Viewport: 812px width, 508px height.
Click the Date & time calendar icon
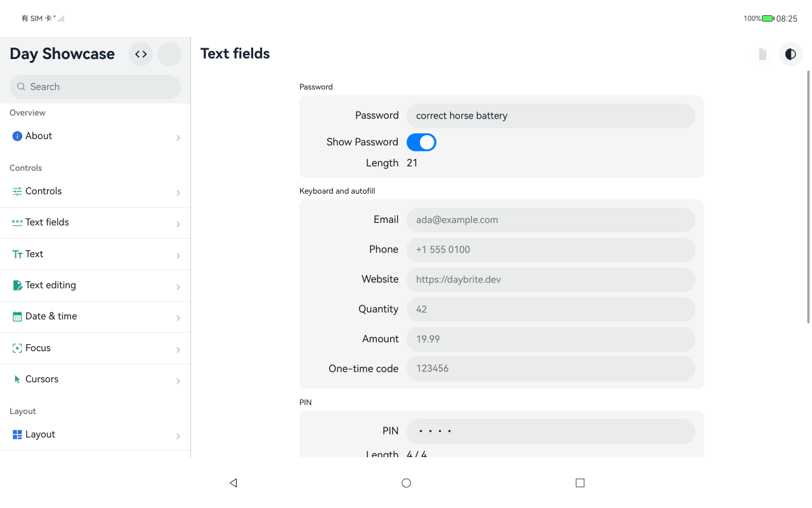(x=17, y=316)
